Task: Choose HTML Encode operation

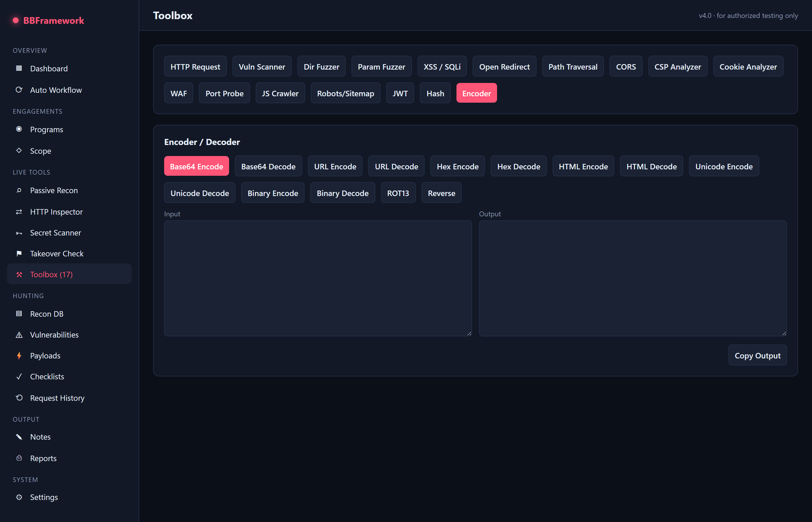Action: [x=583, y=166]
